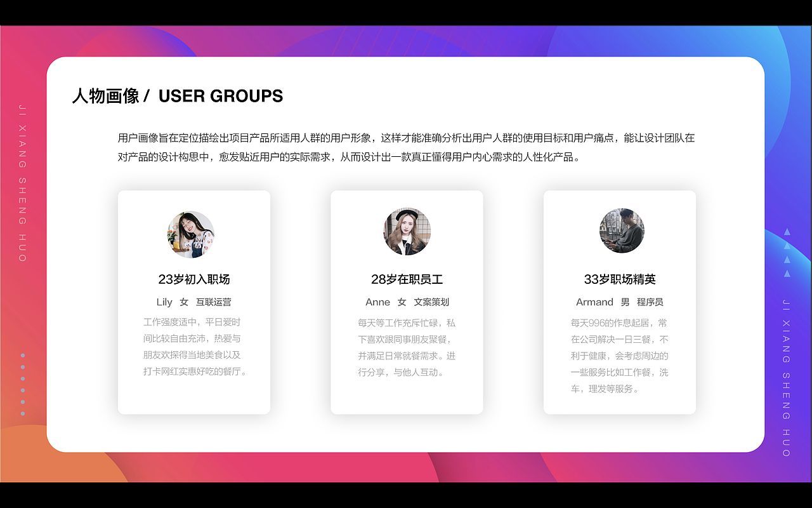The height and width of the screenshot is (508, 812).
Task: Click Lily's circular avatar photo
Action: 191,234
